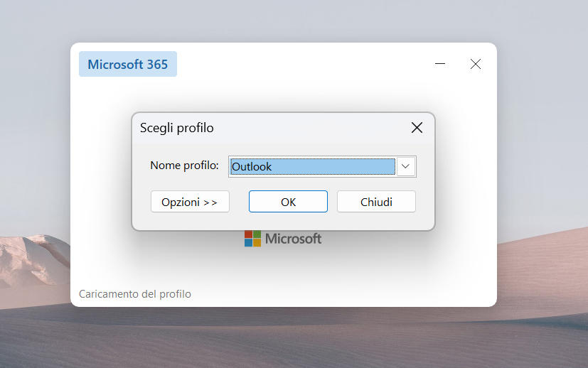Click the highlighted Outlook profile field
The height and width of the screenshot is (368, 588).
[312, 166]
